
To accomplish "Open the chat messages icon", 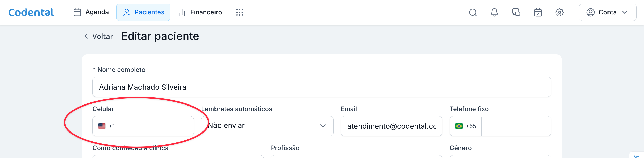I will [x=516, y=12].
